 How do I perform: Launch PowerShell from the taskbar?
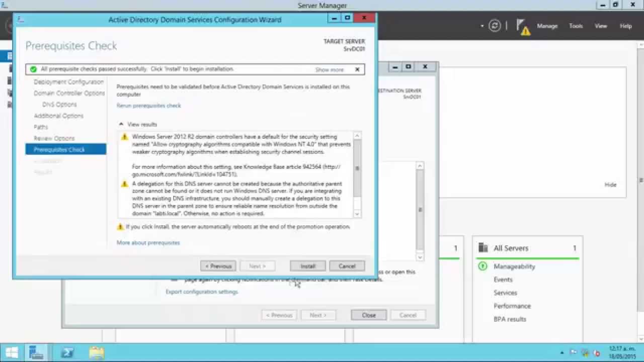click(x=67, y=352)
